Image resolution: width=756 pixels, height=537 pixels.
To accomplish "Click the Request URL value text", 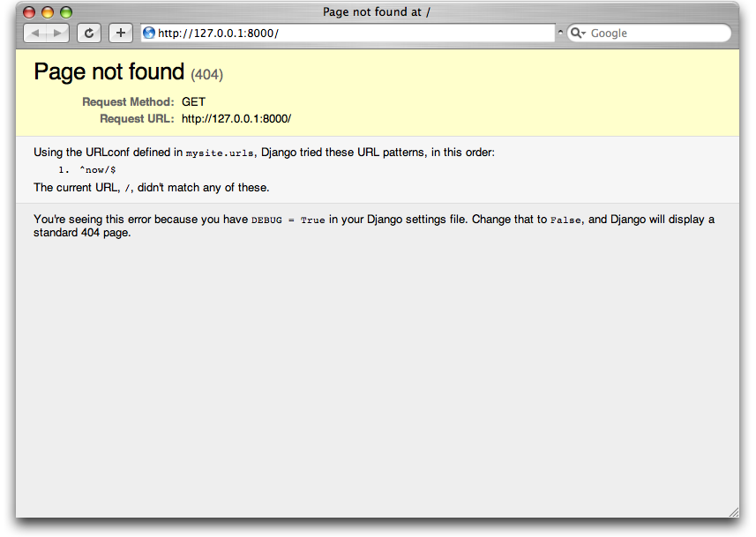I will pyautogui.click(x=236, y=119).
